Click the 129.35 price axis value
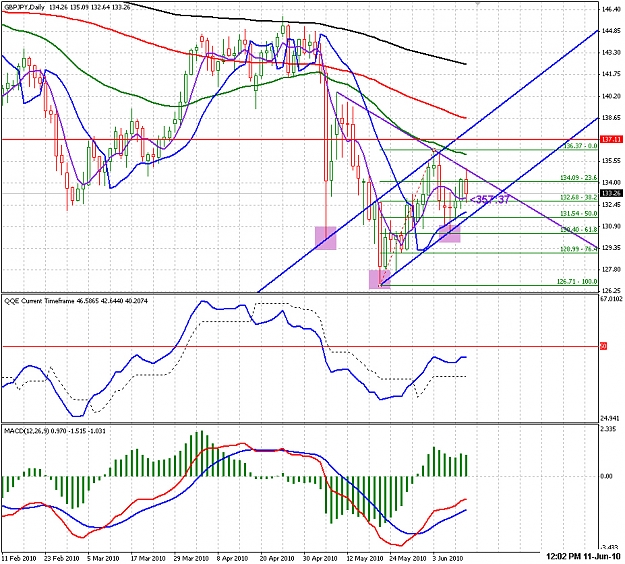The width and height of the screenshot is (625, 564). point(612,248)
